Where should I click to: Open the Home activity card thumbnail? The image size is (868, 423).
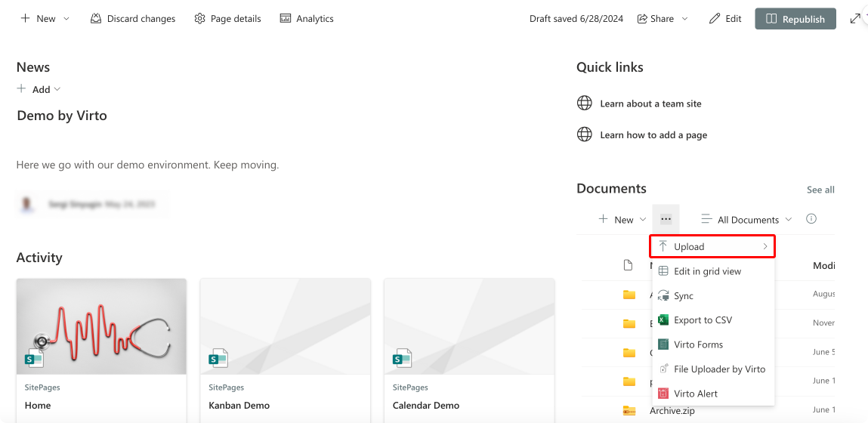coord(101,326)
